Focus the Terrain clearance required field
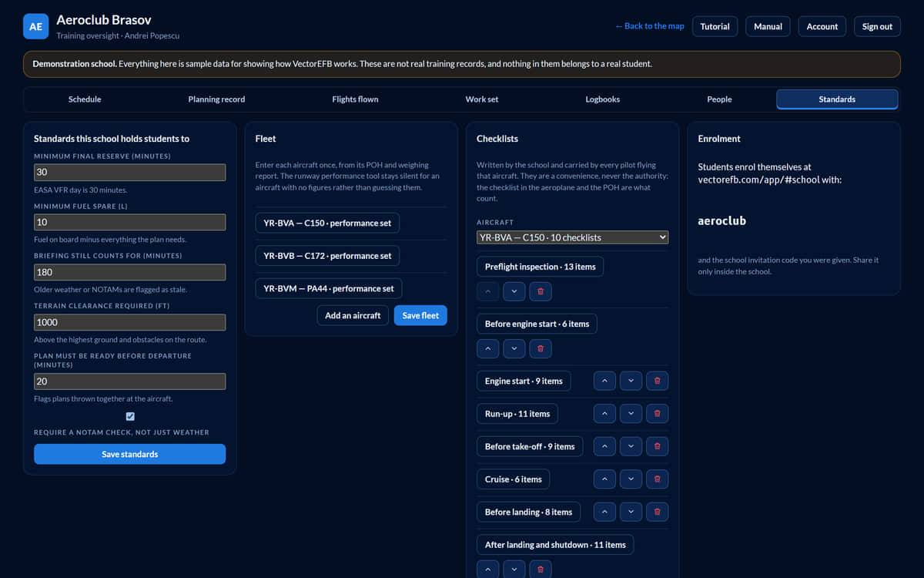Image resolution: width=924 pixels, height=578 pixels. 130,323
